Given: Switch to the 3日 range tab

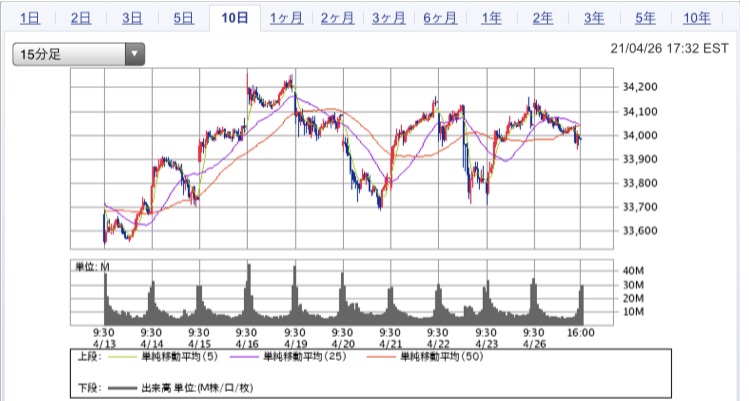Looking at the screenshot, I should (x=132, y=19).
